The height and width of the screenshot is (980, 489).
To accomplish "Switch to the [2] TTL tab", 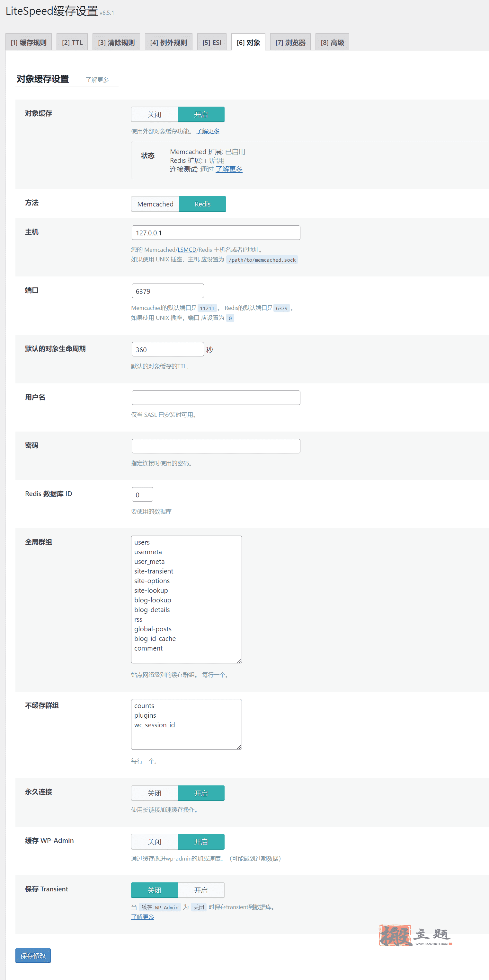I will [72, 42].
